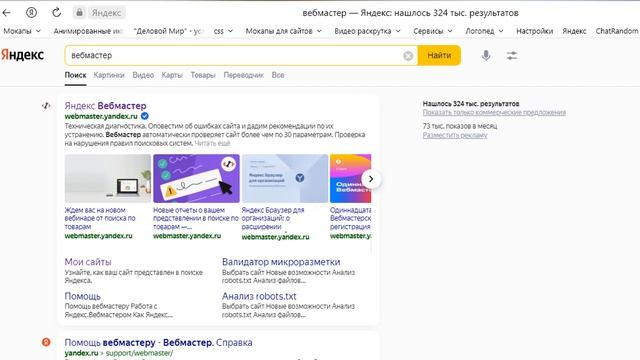Click the Разместить рекламу link
This screenshot has width=640, height=360.
(455, 135)
